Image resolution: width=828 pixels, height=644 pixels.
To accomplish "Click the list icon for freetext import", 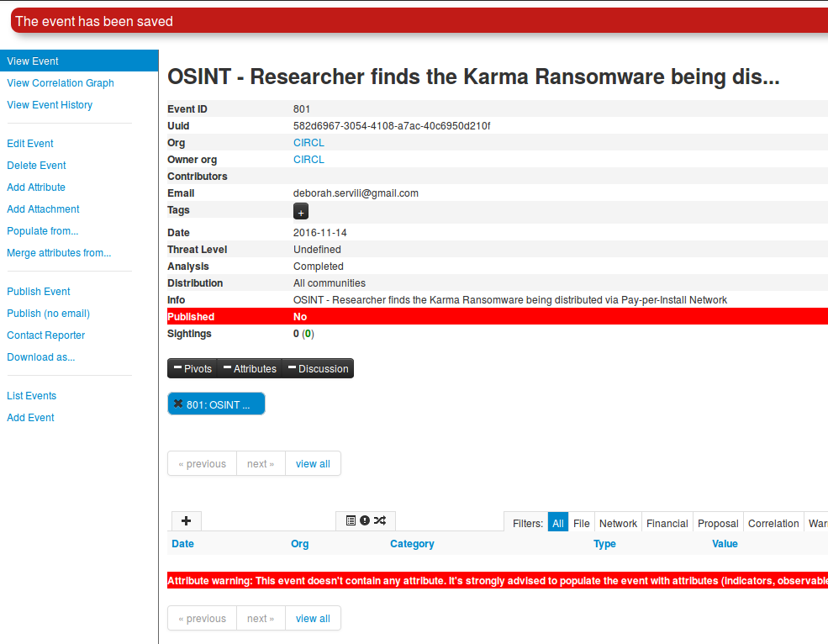I will pyautogui.click(x=351, y=521).
